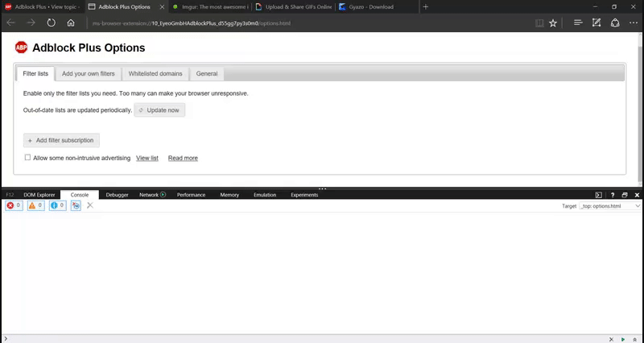Screen dimensions: 644x343
Task: Refresh the Adblock Plus Options page
Action: pyautogui.click(x=51, y=23)
